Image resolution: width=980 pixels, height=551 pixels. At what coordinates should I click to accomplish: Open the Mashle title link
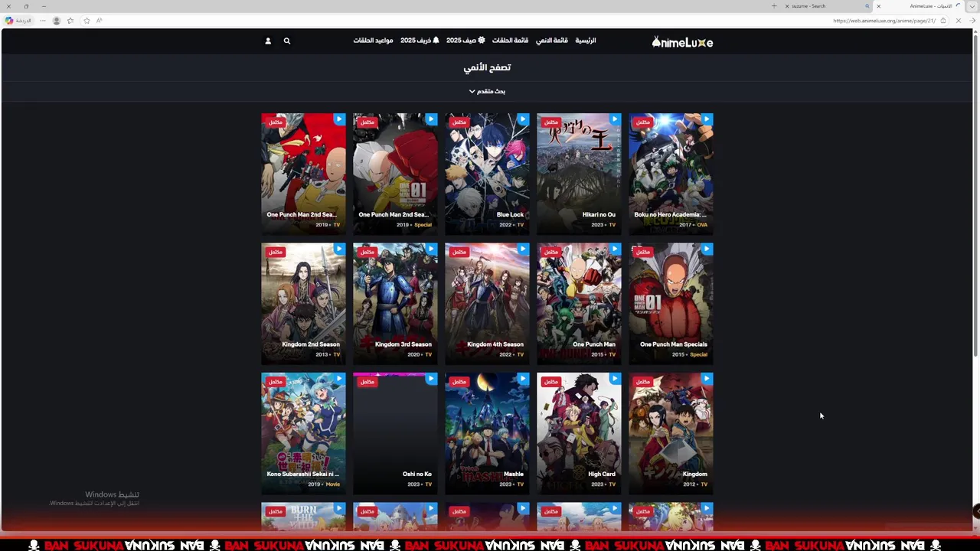coord(514,474)
